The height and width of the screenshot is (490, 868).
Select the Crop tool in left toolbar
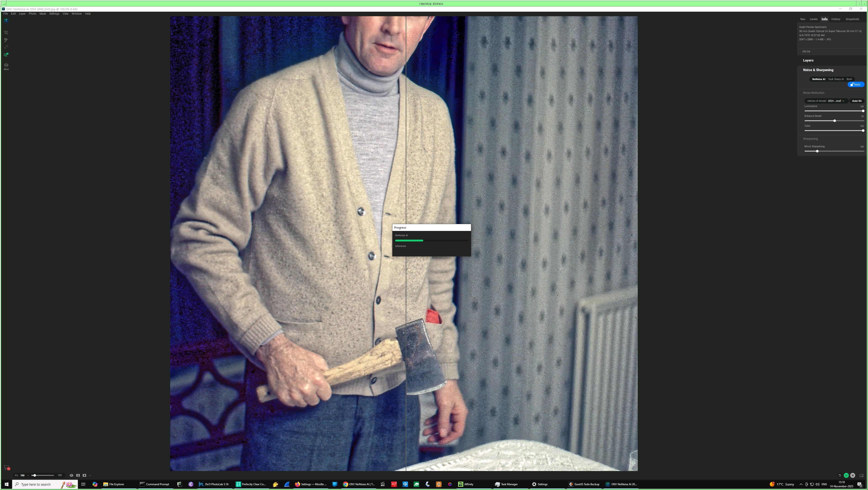pos(6,33)
